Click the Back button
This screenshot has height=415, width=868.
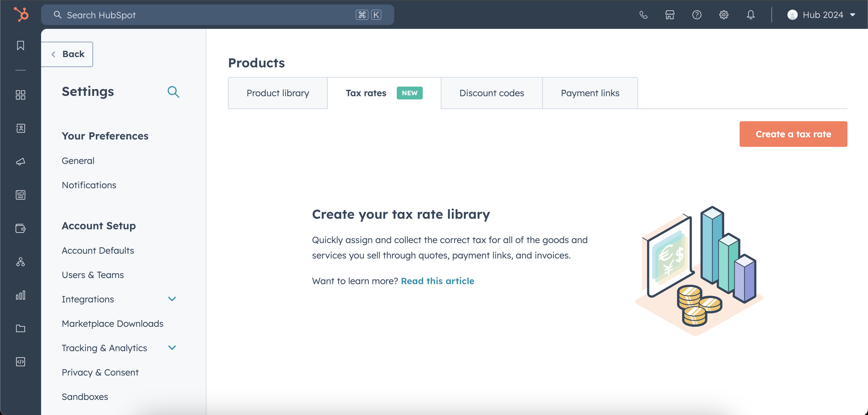tap(67, 54)
